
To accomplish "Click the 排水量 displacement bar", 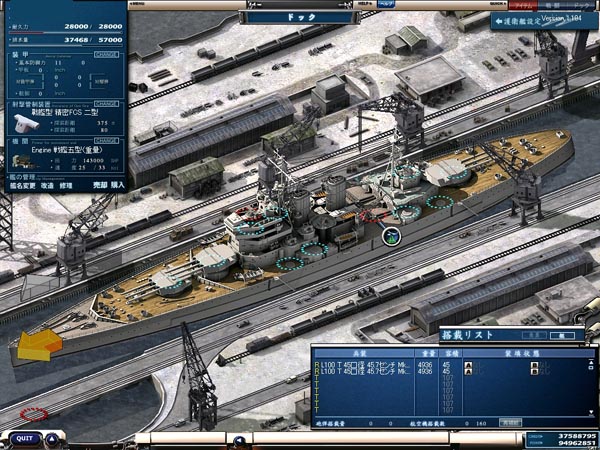I will (65, 46).
